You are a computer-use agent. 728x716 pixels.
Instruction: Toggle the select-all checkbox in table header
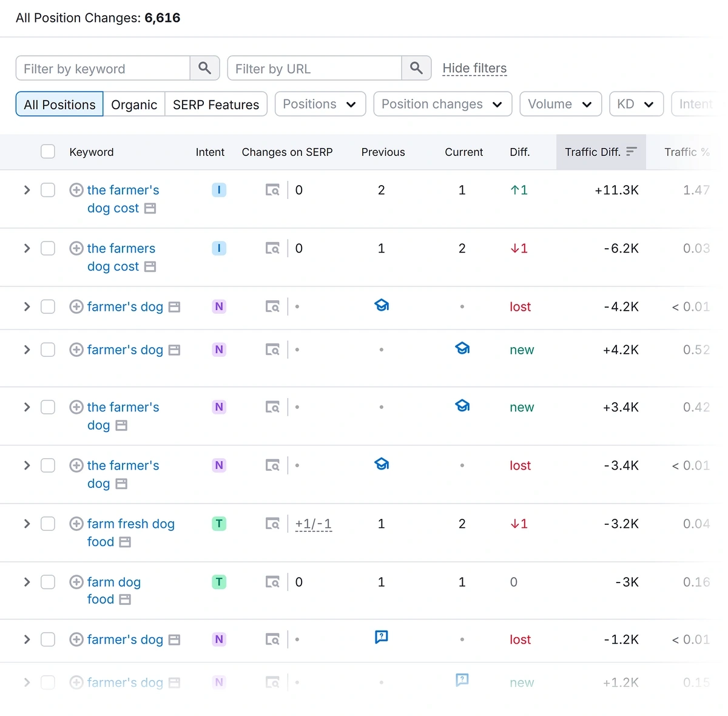(48, 152)
